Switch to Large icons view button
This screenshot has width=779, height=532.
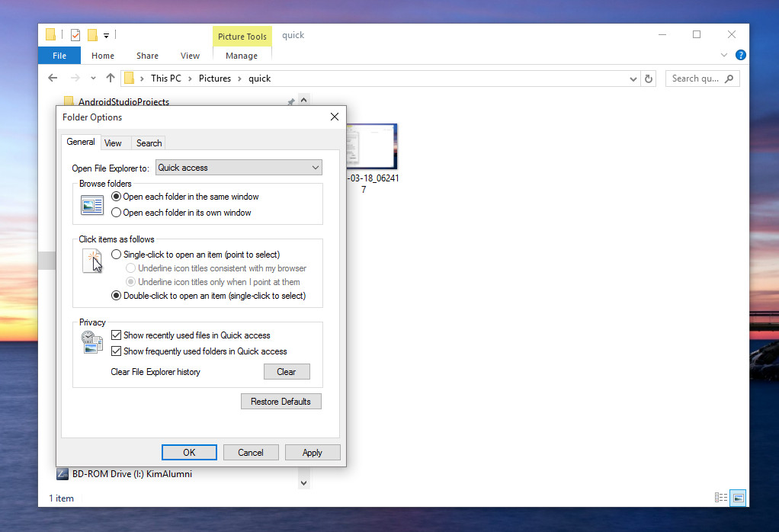(739, 498)
